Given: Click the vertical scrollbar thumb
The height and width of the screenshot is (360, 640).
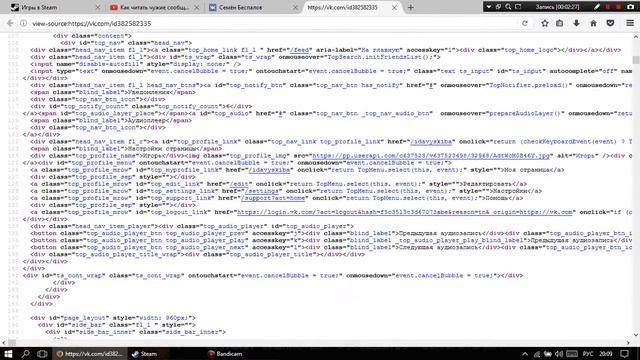Looking at the screenshot, I should point(636,60).
